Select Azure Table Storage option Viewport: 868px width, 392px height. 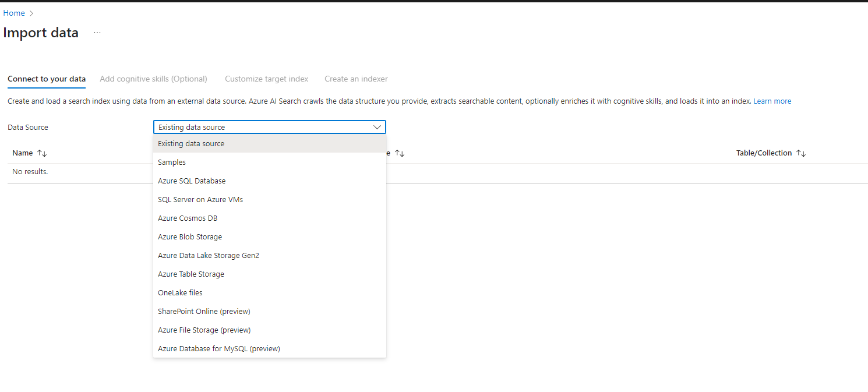click(269, 274)
